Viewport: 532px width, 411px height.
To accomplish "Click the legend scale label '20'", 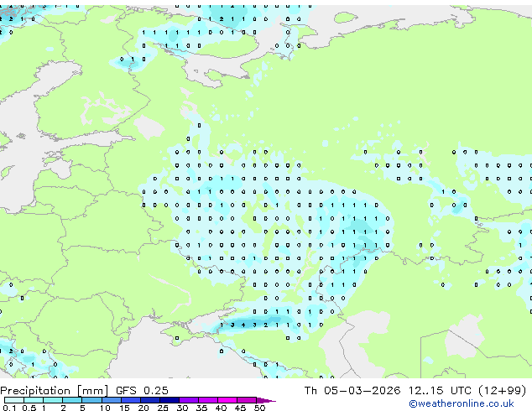I will [x=143, y=408].
